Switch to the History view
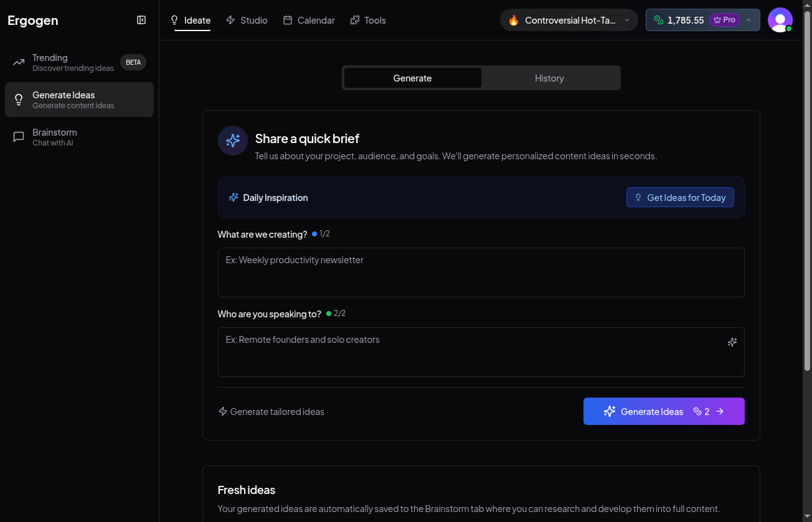Screen dimensions: 812x522 pos(549,78)
